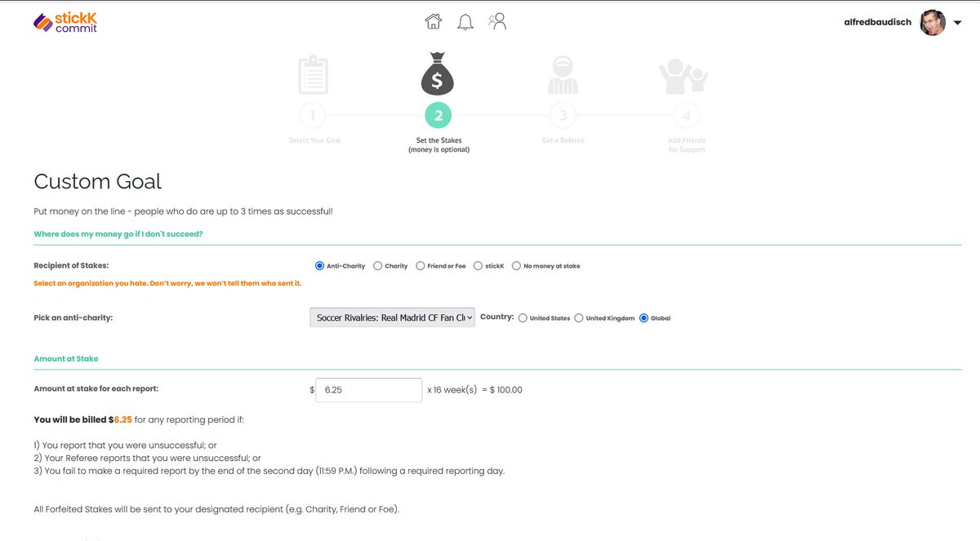Click the clipboard Select Your Goal icon
980x541 pixels.
pyautogui.click(x=314, y=74)
